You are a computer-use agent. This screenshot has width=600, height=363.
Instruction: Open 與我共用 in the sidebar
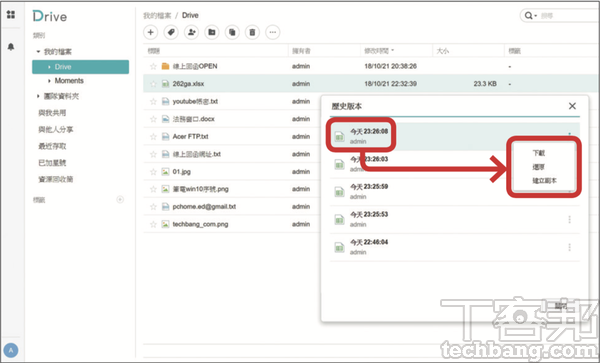52,113
